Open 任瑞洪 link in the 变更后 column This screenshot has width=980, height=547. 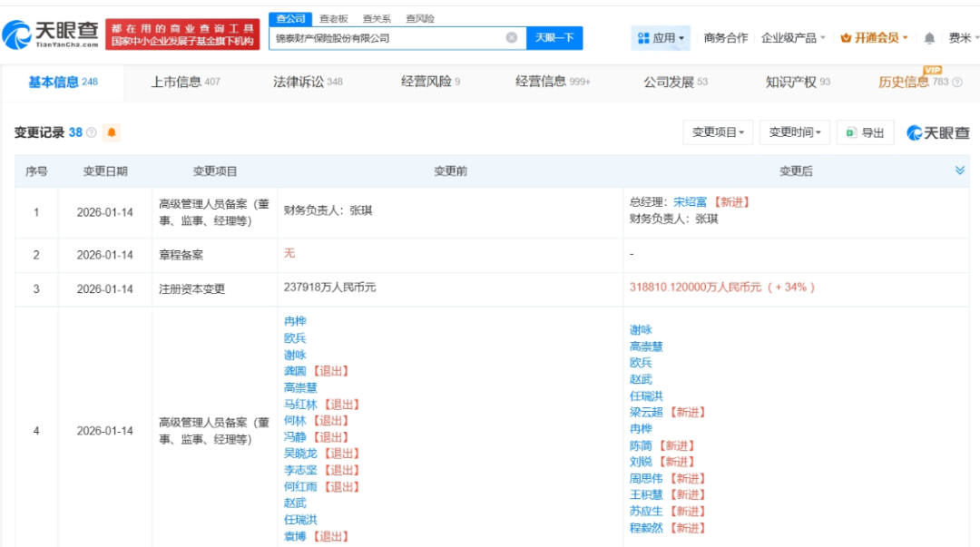tap(646, 396)
